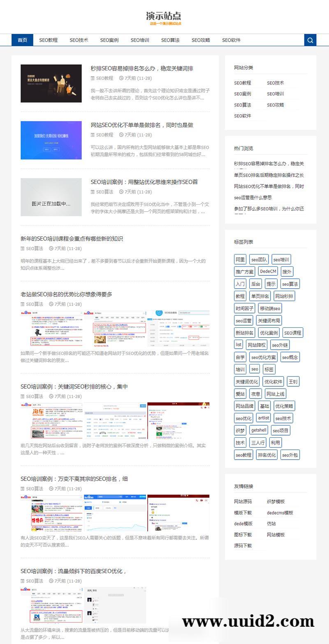Select SEO培训 in the navigation bar
329x644 pixels.
pos(140,40)
